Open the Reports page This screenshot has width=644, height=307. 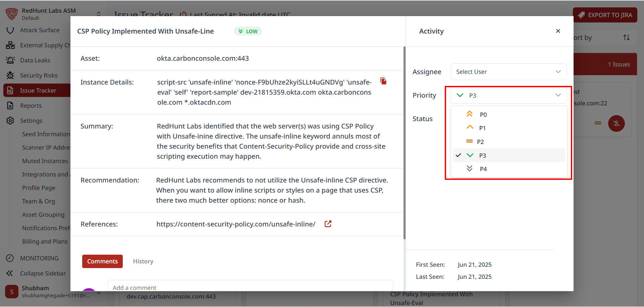31,106
